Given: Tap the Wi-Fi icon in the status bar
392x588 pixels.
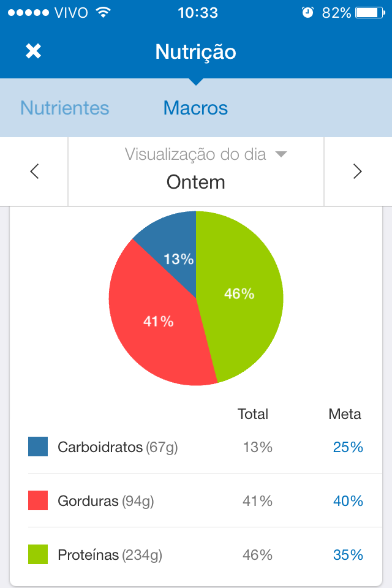Looking at the screenshot, I should pyautogui.click(x=103, y=12).
